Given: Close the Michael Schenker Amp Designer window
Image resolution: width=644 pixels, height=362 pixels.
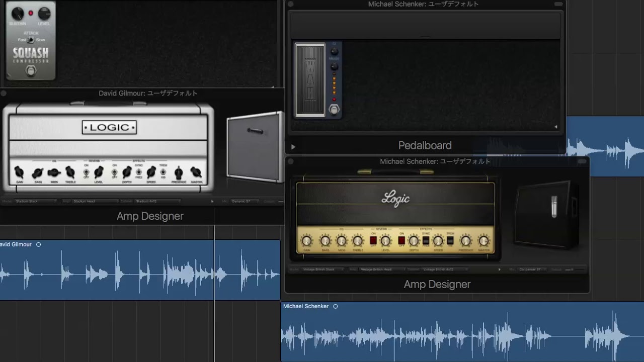Looking at the screenshot, I should point(290,161).
